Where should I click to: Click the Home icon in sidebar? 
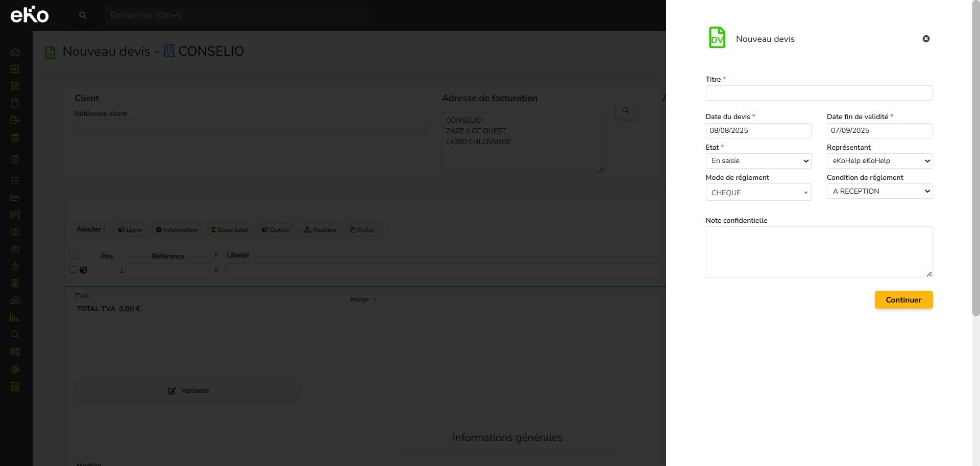tap(15, 52)
